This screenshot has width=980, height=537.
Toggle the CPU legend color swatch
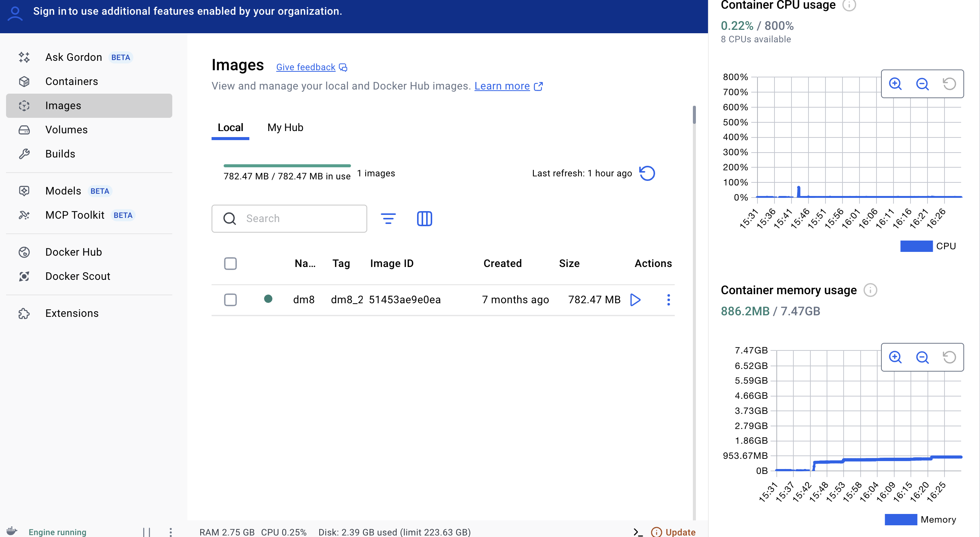[x=916, y=246]
